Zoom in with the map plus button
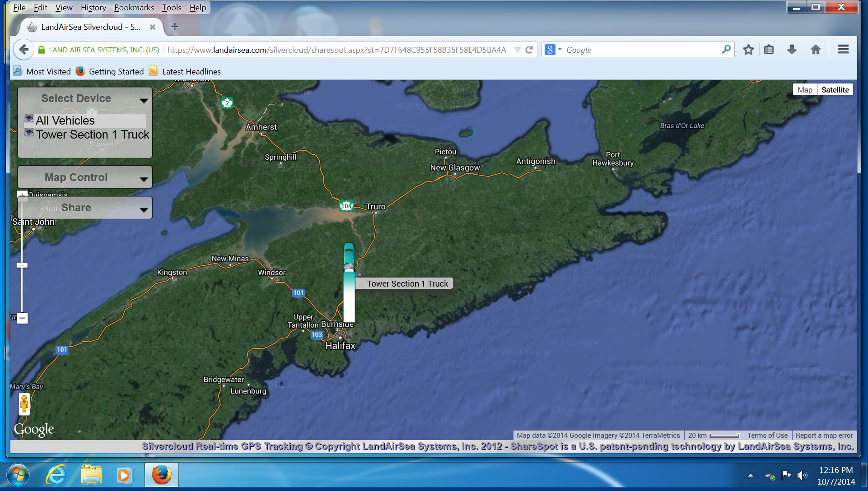This screenshot has width=868, height=491. coord(22,195)
